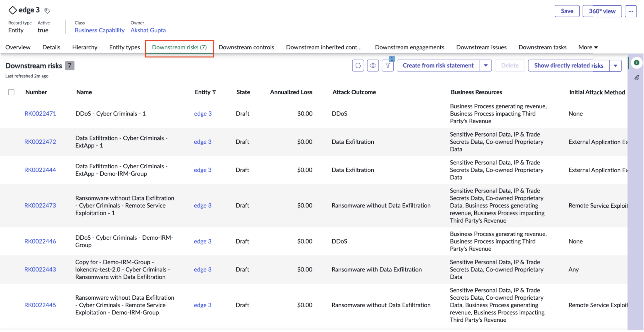
Task: Sort by the Annualized Loss column header
Action: tap(291, 92)
